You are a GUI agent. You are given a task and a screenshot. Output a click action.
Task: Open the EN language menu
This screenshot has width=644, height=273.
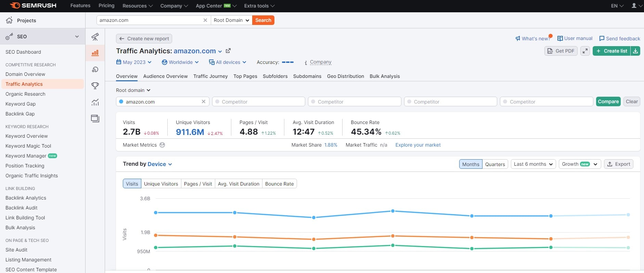pyautogui.click(x=617, y=6)
